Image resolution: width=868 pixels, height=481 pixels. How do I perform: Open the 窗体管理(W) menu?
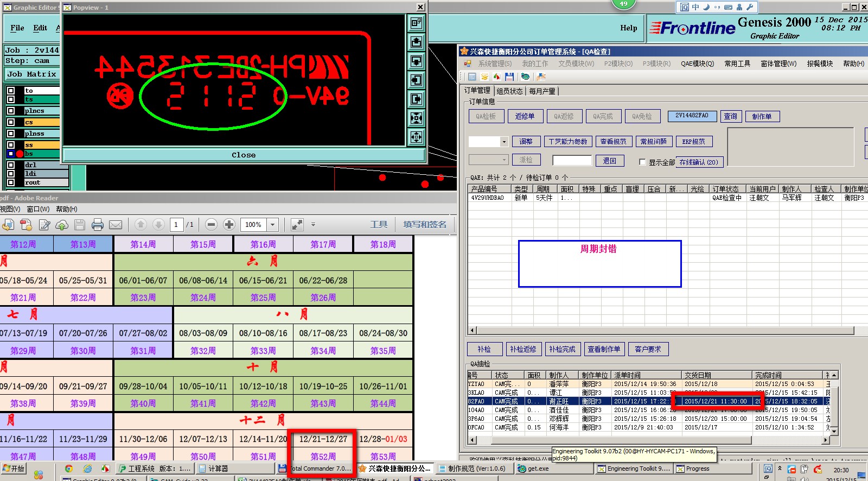click(778, 64)
